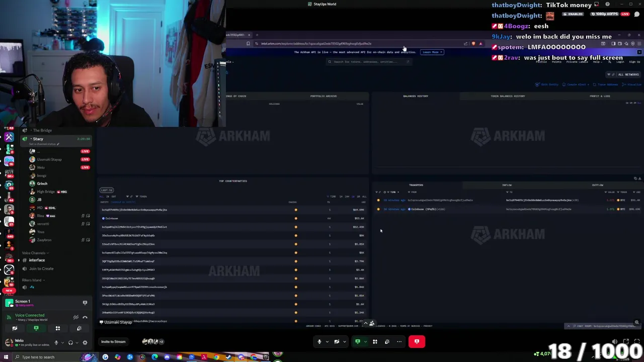The image size is (644, 362).
Task: Open camera options arrow in call bar
Action: click(x=344, y=342)
